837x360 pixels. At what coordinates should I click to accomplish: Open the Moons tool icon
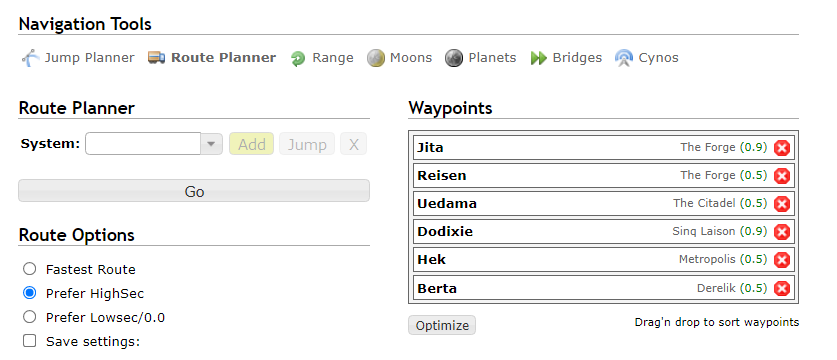(x=376, y=58)
